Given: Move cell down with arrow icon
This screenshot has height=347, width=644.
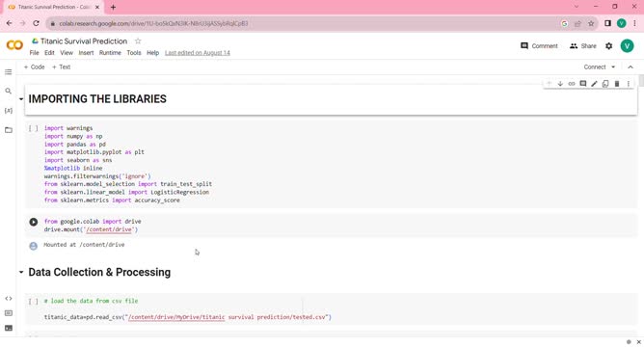Looking at the screenshot, I should pos(560,84).
